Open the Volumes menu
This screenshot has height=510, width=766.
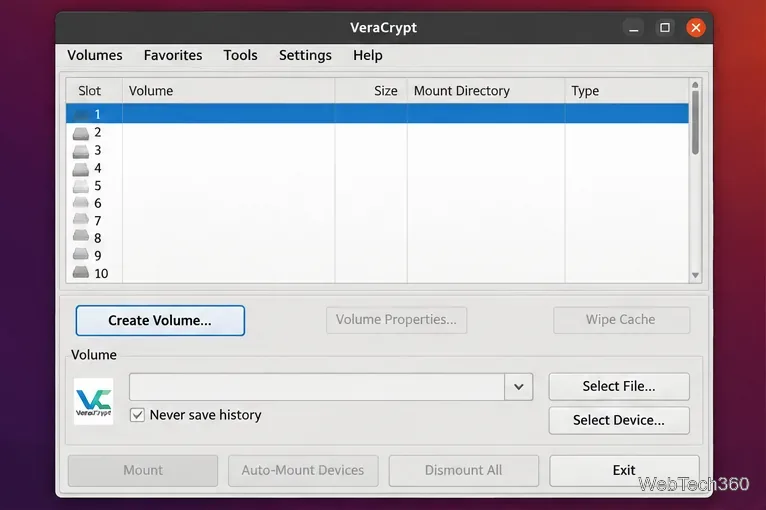[95, 55]
